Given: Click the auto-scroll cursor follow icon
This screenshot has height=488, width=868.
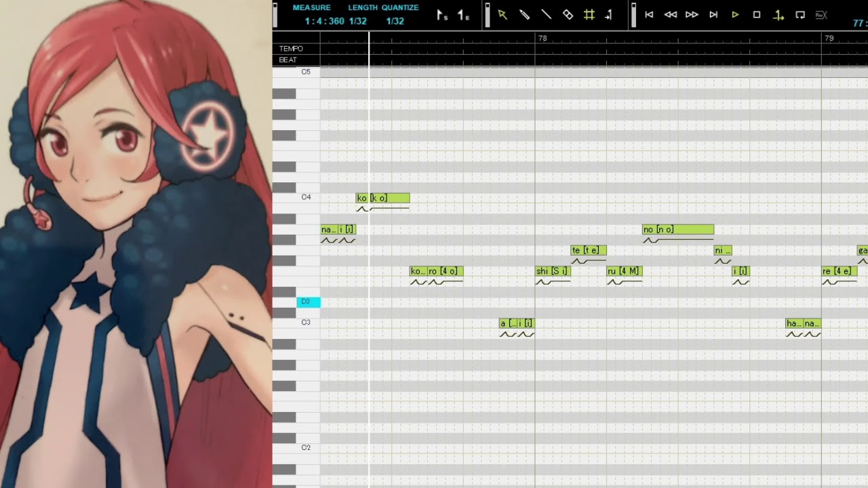Looking at the screenshot, I should [609, 14].
